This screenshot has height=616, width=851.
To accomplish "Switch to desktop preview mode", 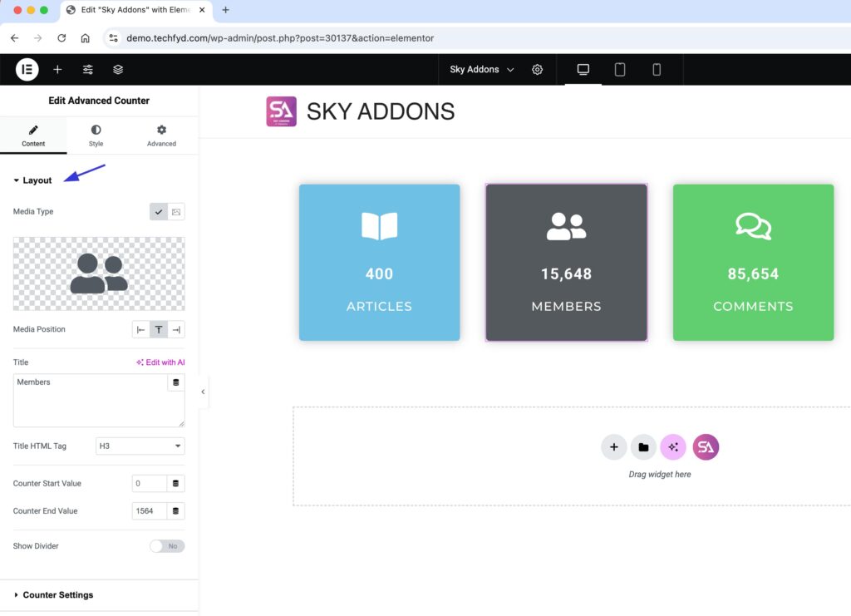I will (x=583, y=70).
